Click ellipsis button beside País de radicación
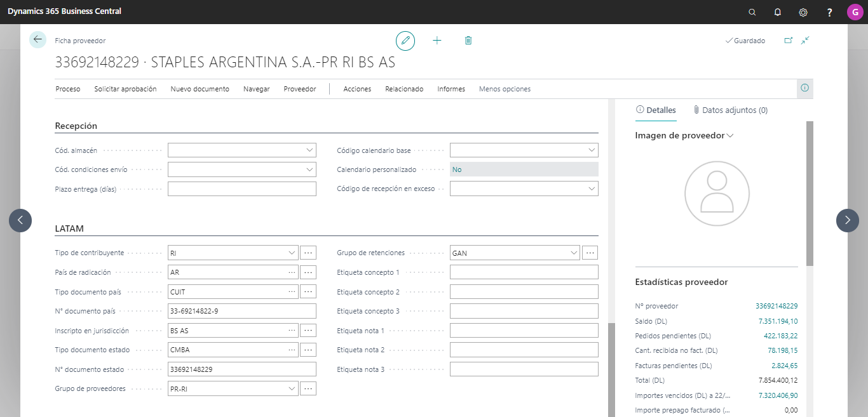The width and height of the screenshot is (868, 417). (x=308, y=272)
